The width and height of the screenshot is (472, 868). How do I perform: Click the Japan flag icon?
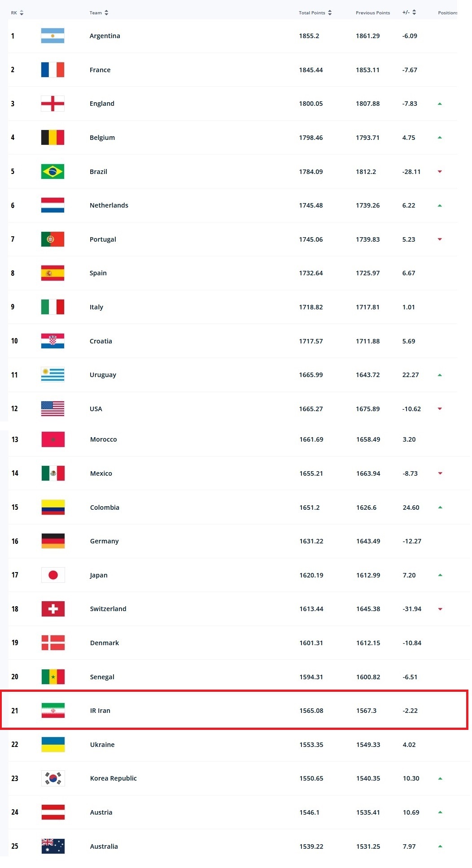53,575
